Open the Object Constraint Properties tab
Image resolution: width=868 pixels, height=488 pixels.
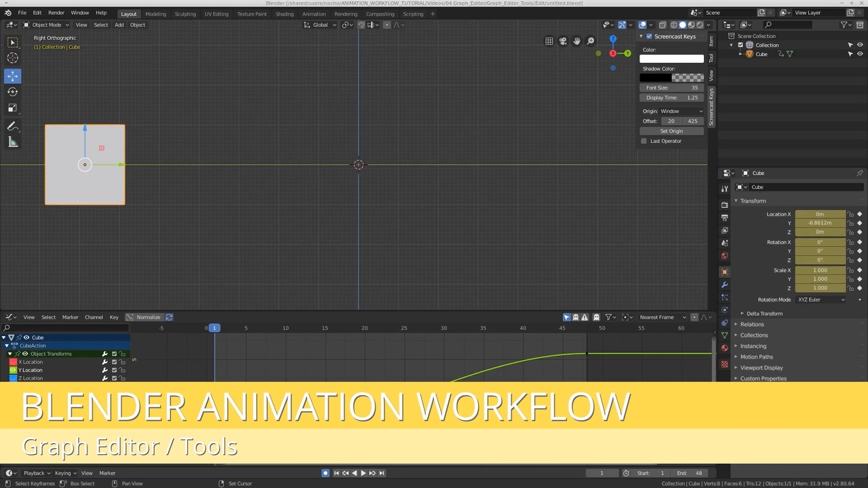(x=724, y=323)
